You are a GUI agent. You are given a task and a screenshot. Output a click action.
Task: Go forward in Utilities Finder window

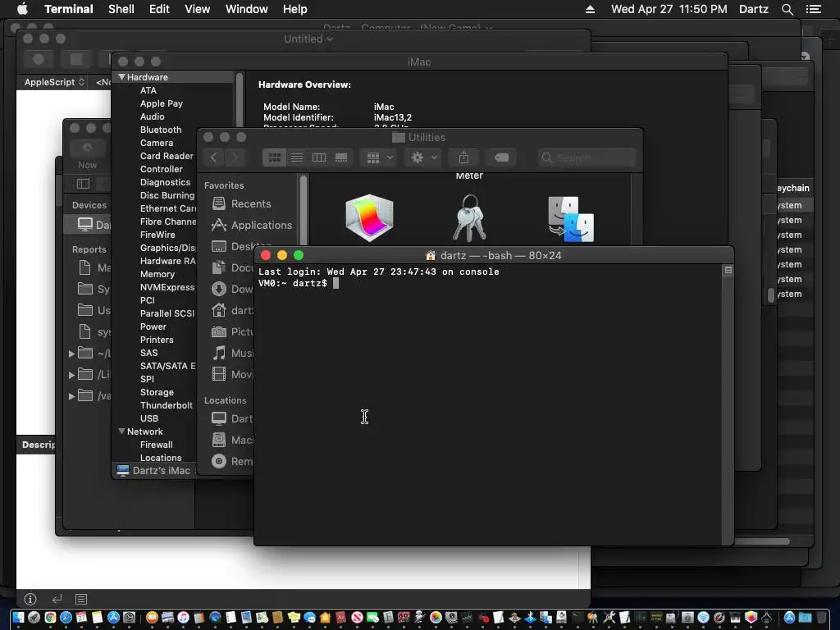pos(234,157)
